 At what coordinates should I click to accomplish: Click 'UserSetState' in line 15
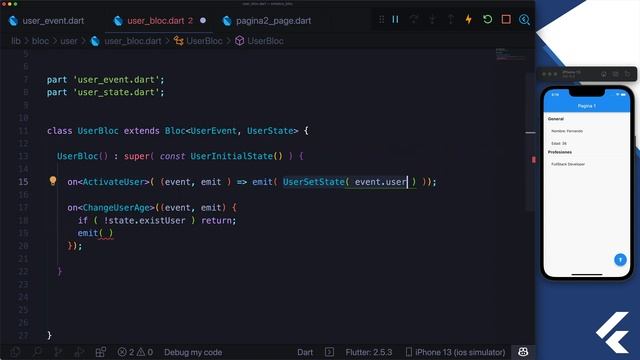[x=313, y=182]
